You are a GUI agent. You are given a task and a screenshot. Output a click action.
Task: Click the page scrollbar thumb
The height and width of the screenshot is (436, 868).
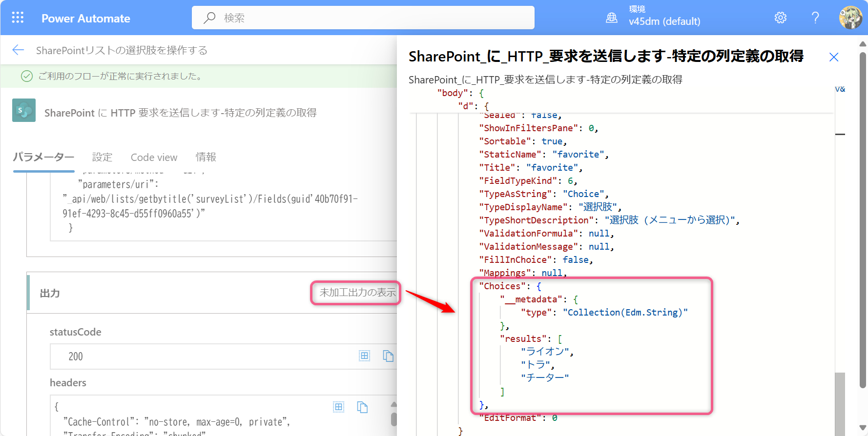pos(863,219)
